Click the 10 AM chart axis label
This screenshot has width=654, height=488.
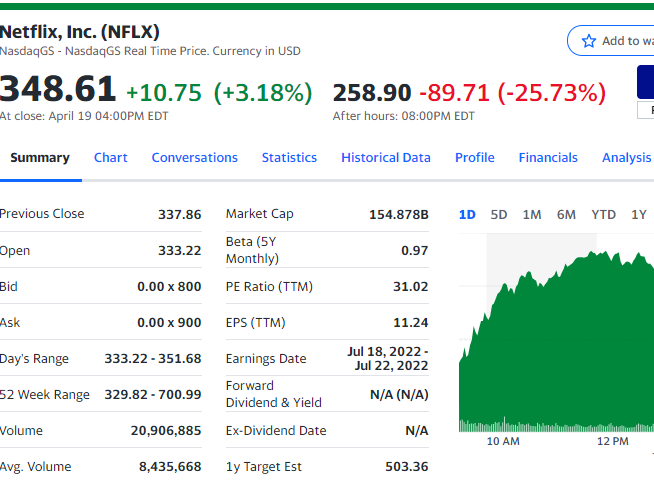coord(503,441)
